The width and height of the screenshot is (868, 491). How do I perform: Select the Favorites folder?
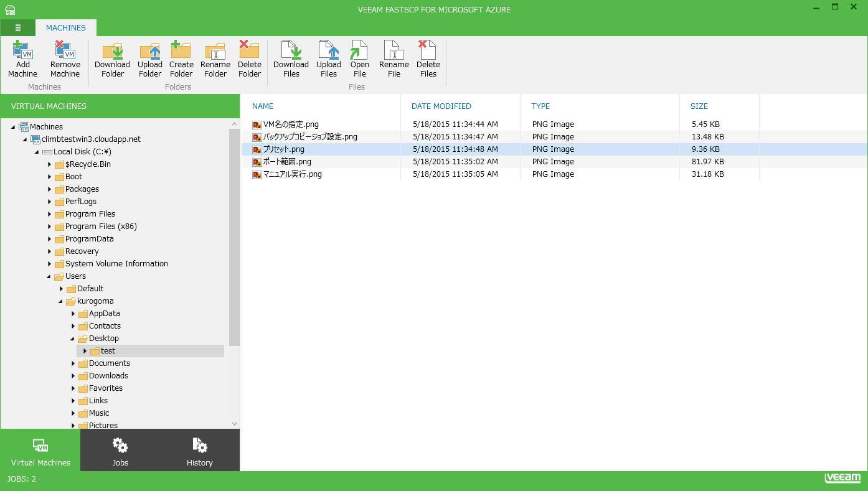point(106,388)
